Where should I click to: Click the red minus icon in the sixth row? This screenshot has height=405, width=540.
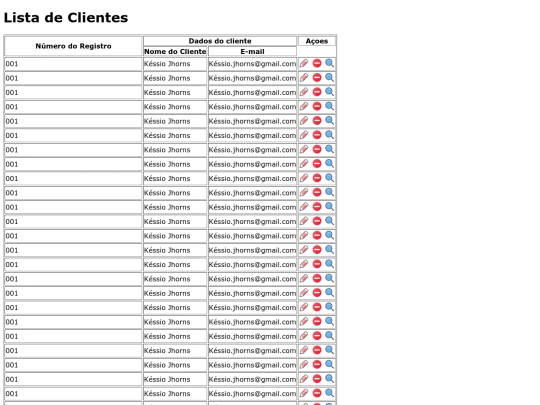317,135
